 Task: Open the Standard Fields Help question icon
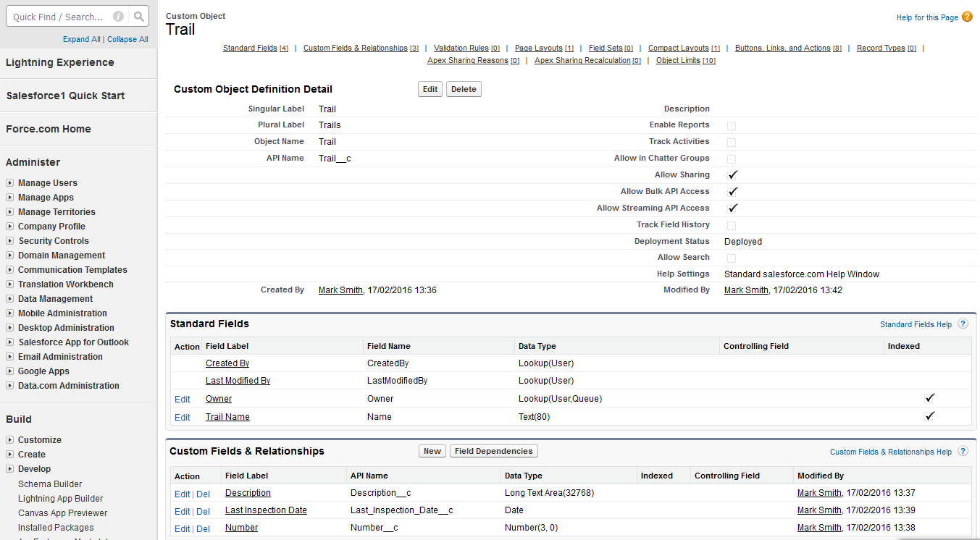(963, 324)
